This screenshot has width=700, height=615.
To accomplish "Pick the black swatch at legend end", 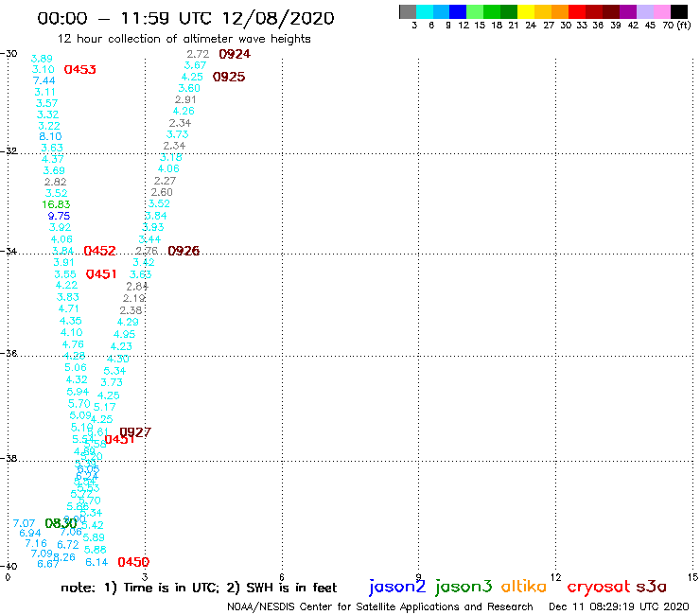I will point(679,11).
